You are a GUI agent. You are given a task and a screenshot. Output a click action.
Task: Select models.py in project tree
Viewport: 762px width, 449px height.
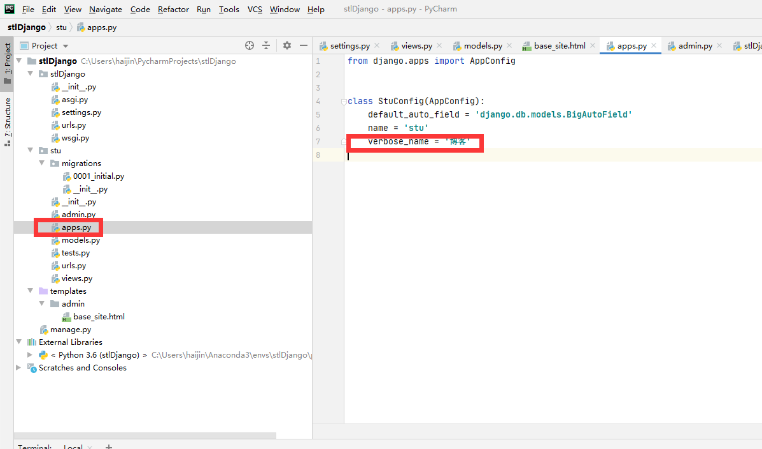point(81,240)
